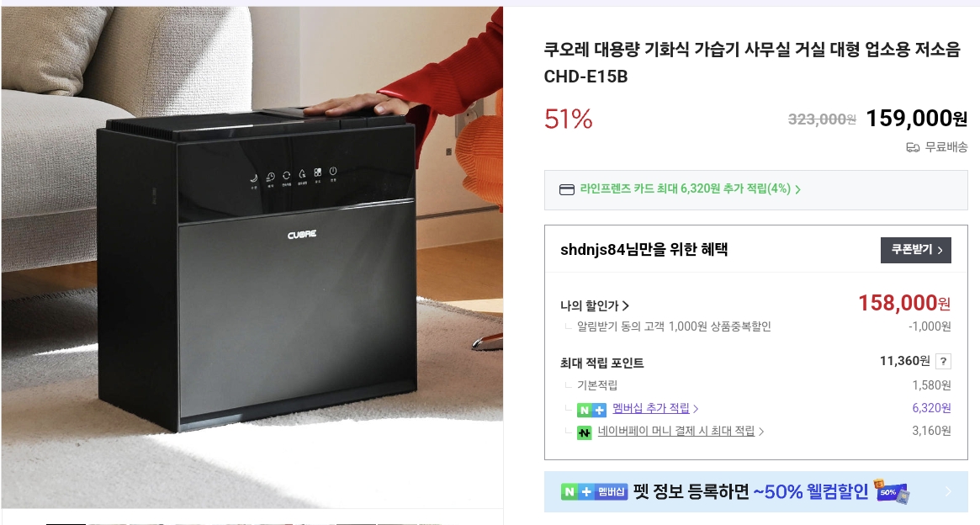Open chevron after 네이버페이 머니 결제 시 최대 적립
980x525 pixels.
pyautogui.click(x=760, y=432)
